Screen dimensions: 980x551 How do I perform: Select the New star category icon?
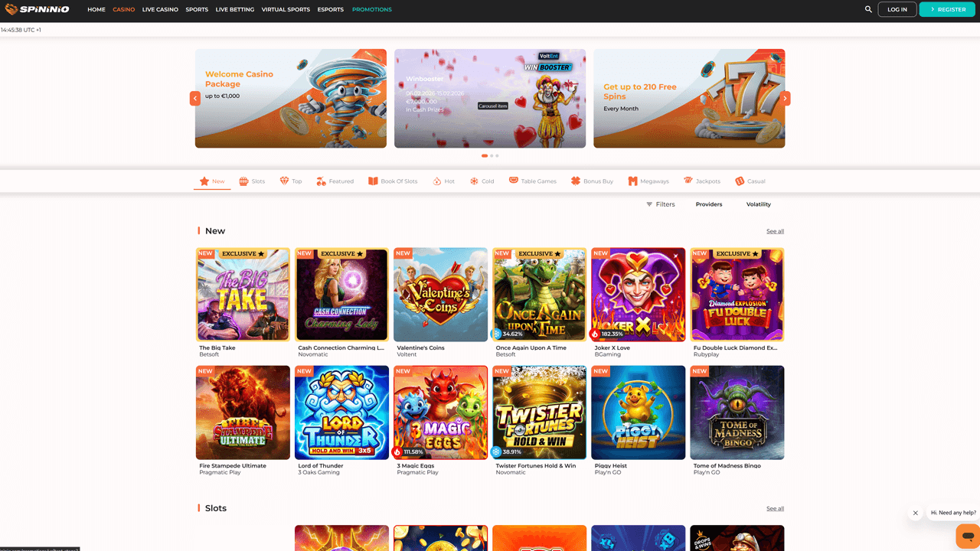204,181
